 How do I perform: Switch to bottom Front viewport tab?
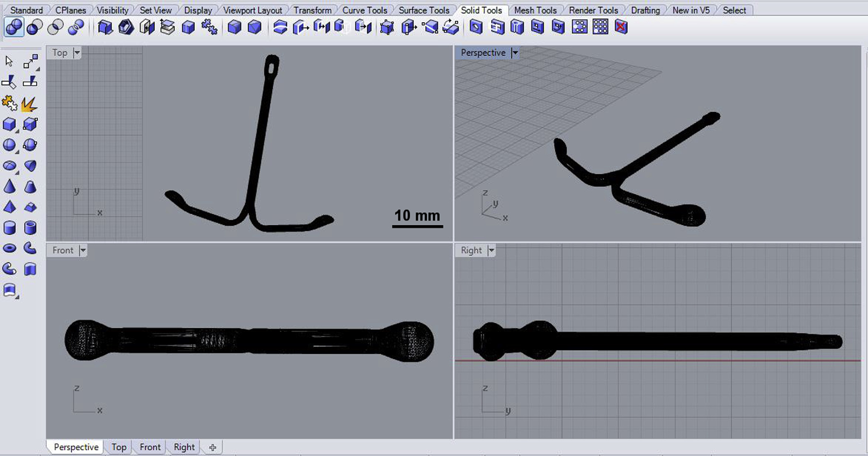coord(150,447)
